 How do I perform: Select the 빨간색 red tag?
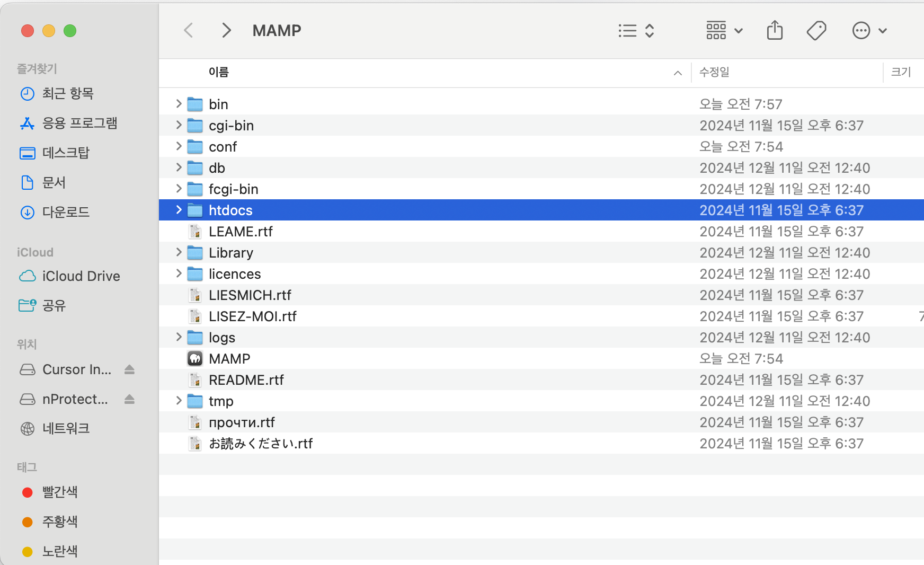click(60, 492)
